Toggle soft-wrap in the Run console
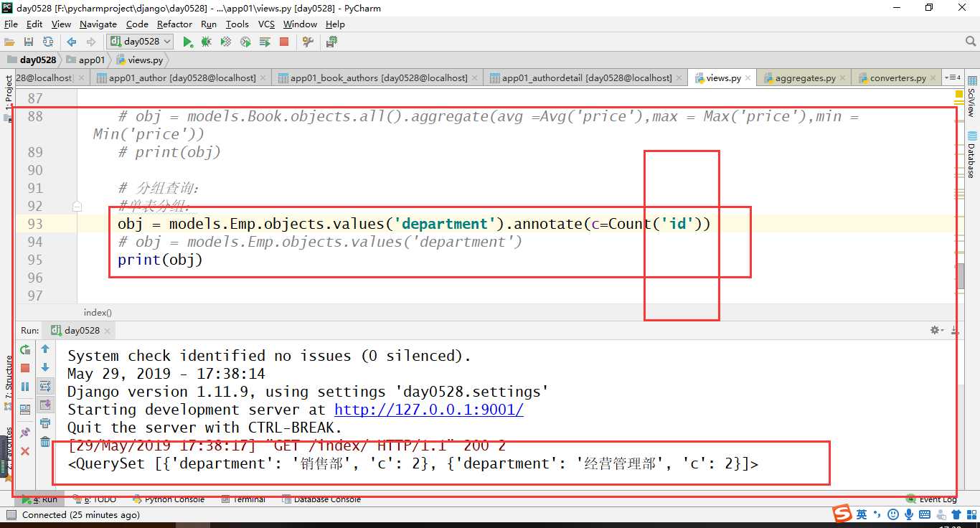Viewport: 980px width, 528px height. 45,386
